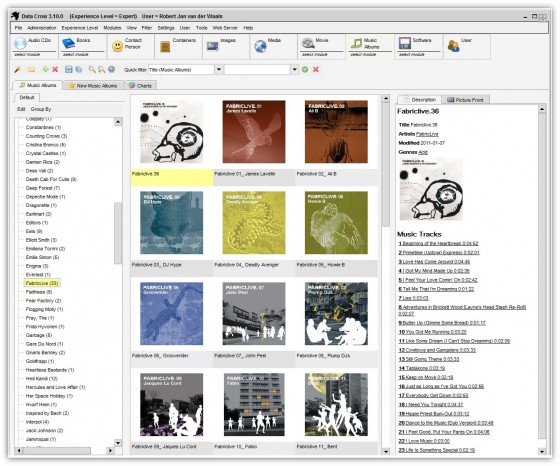Screen dimensions: 560x466
Task: Click the copy documents toolbar icon
Action: 79,69
